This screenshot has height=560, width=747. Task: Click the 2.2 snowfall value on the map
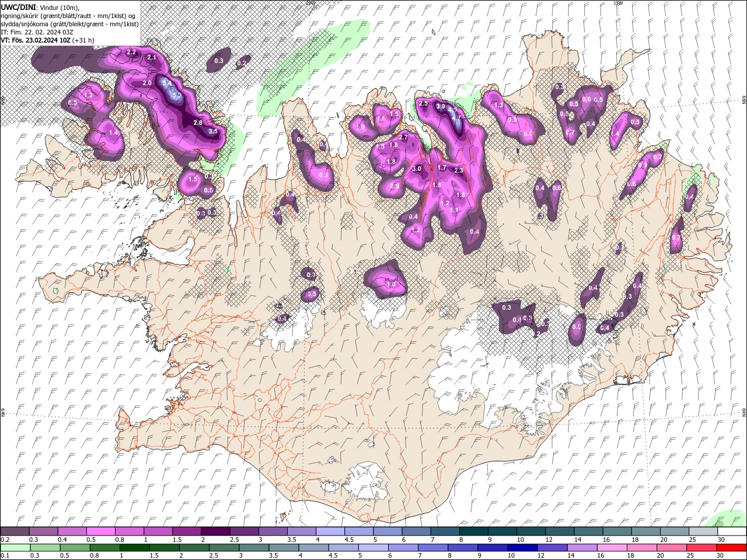pyautogui.click(x=131, y=52)
